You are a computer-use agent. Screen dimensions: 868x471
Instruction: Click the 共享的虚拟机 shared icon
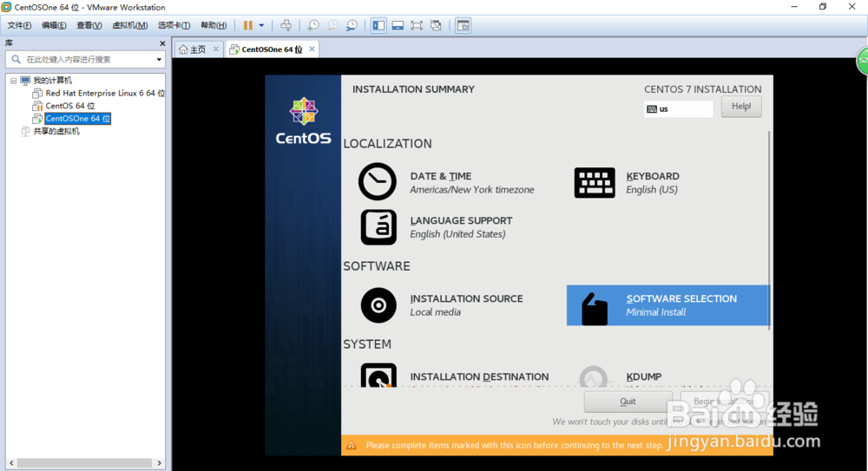[25, 131]
